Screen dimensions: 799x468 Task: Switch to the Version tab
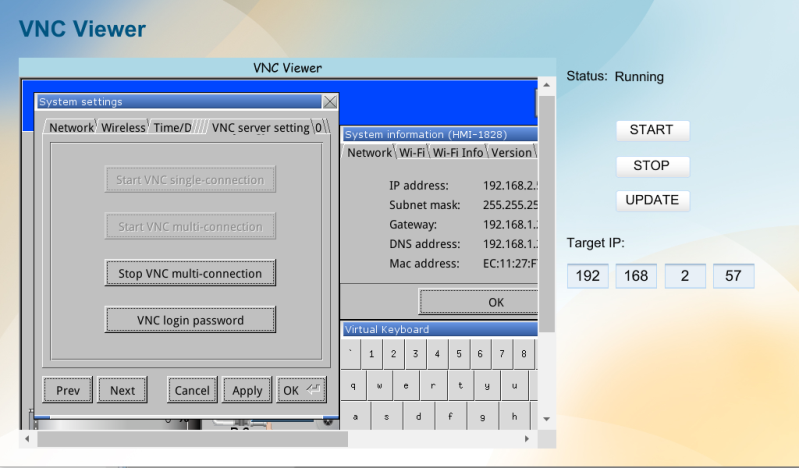(511, 152)
